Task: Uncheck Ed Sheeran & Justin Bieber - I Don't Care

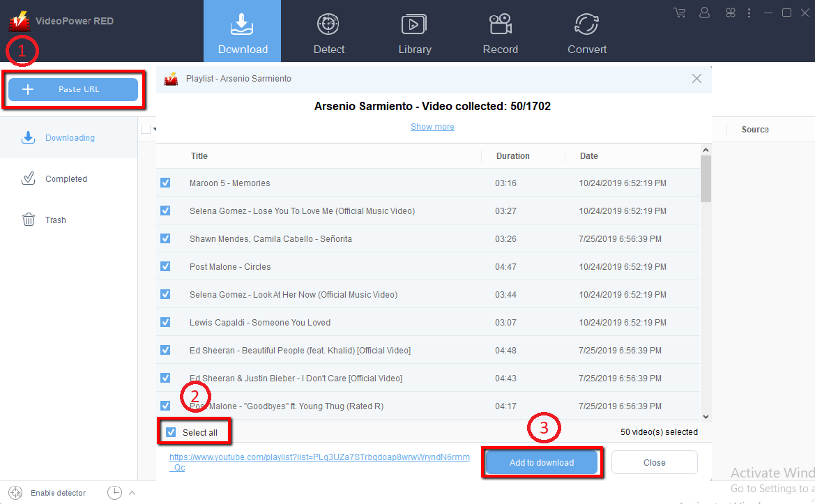Action: point(165,378)
